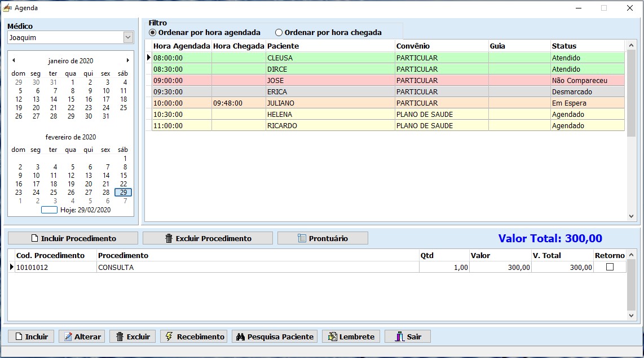Click the Status column header

tap(587, 46)
